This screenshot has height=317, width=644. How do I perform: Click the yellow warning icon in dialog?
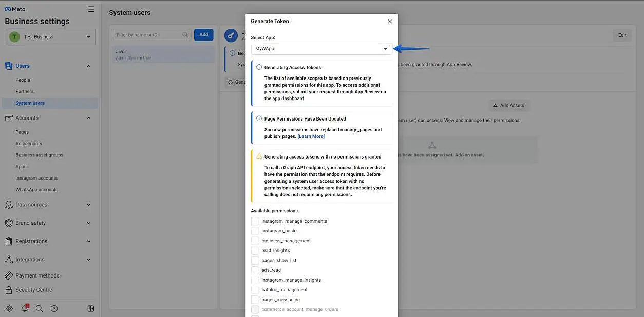[x=259, y=156]
